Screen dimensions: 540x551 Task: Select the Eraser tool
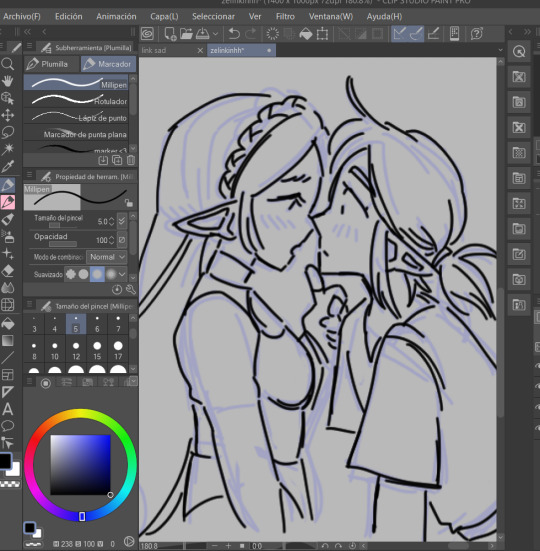click(7, 271)
